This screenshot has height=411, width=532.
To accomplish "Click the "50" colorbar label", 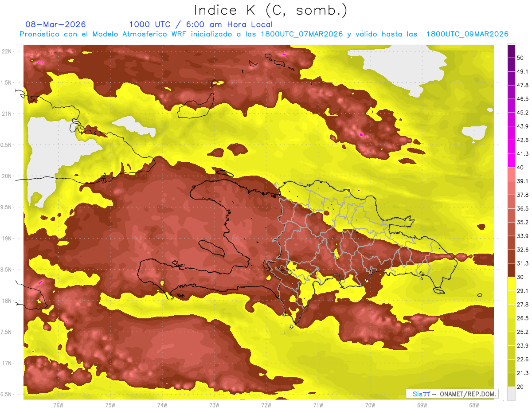I will 521,58.
